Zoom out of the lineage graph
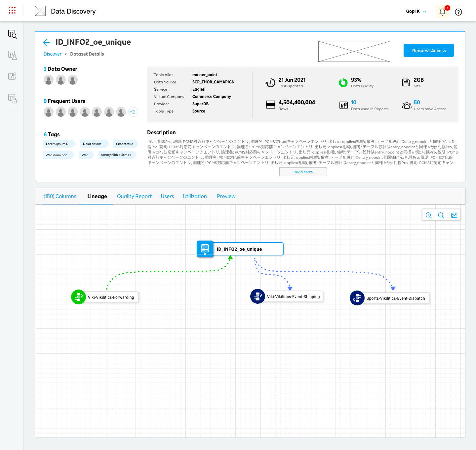 click(x=441, y=215)
